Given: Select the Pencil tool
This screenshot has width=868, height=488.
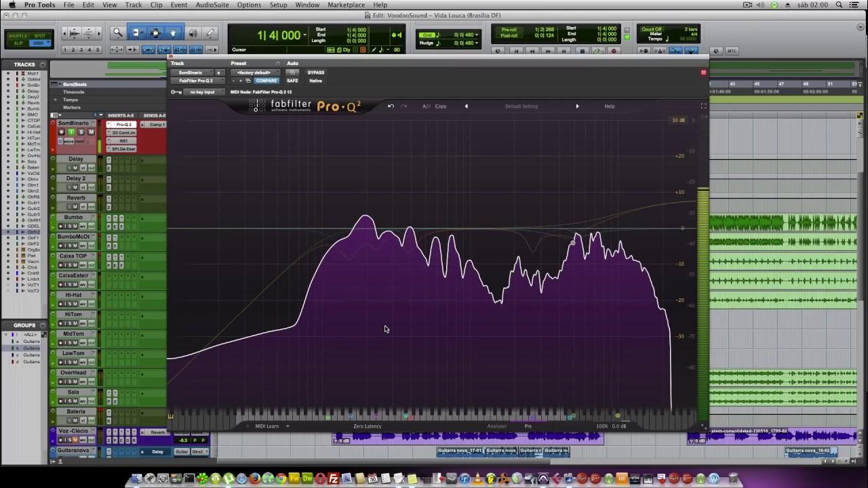Looking at the screenshot, I should (210, 33).
